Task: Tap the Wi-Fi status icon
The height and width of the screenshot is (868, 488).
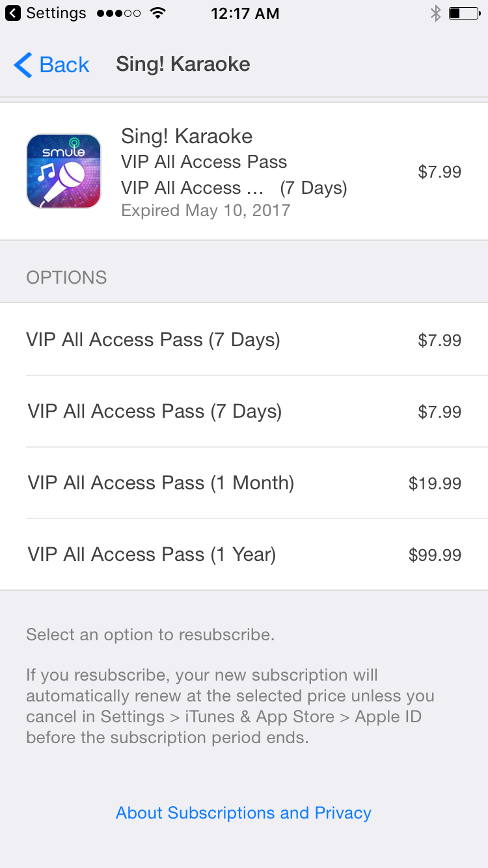Action: [x=157, y=13]
